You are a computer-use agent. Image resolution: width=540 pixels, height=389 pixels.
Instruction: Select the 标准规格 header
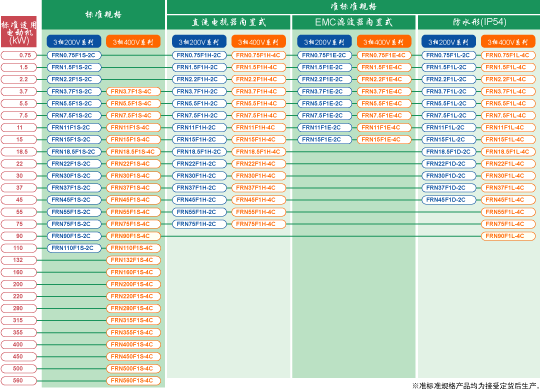click(103, 14)
